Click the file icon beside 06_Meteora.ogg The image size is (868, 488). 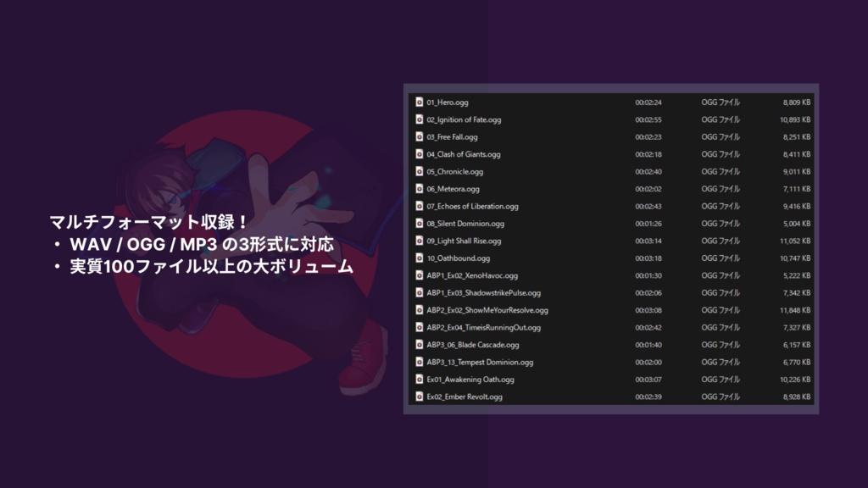tap(419, 189)
